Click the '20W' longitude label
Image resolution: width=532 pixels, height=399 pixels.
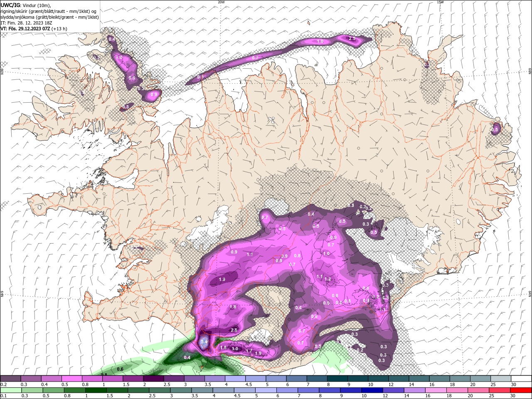pos(221,2)
